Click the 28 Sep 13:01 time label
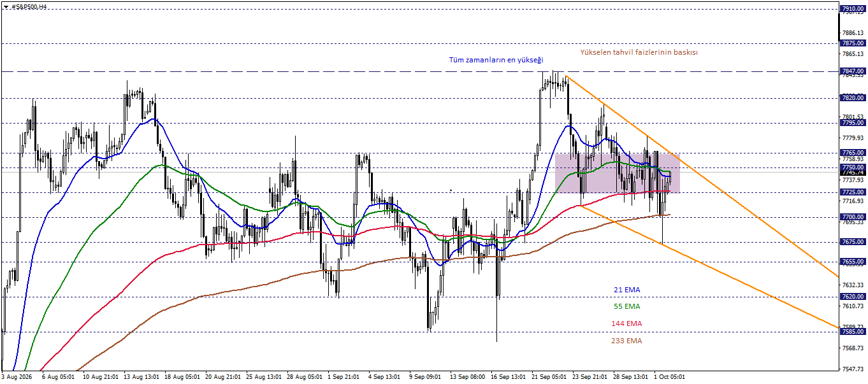The height and width of the screenshot is (384, 868). [x=631, y=377]
